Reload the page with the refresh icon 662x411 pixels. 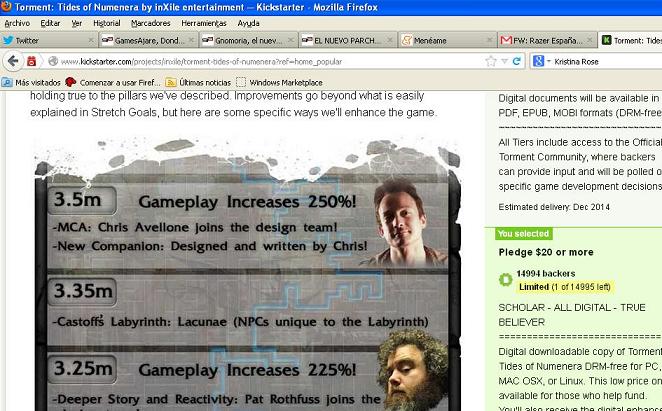pos(516,61)
